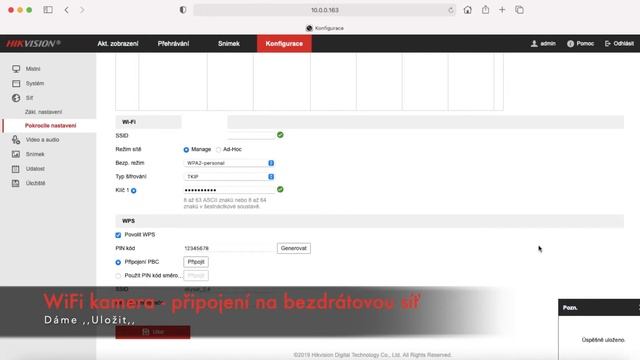Click the Klíč 1 password field
The height and width of the screenshot is (360, 640).
pyautogui.click(x=229, y=190)
